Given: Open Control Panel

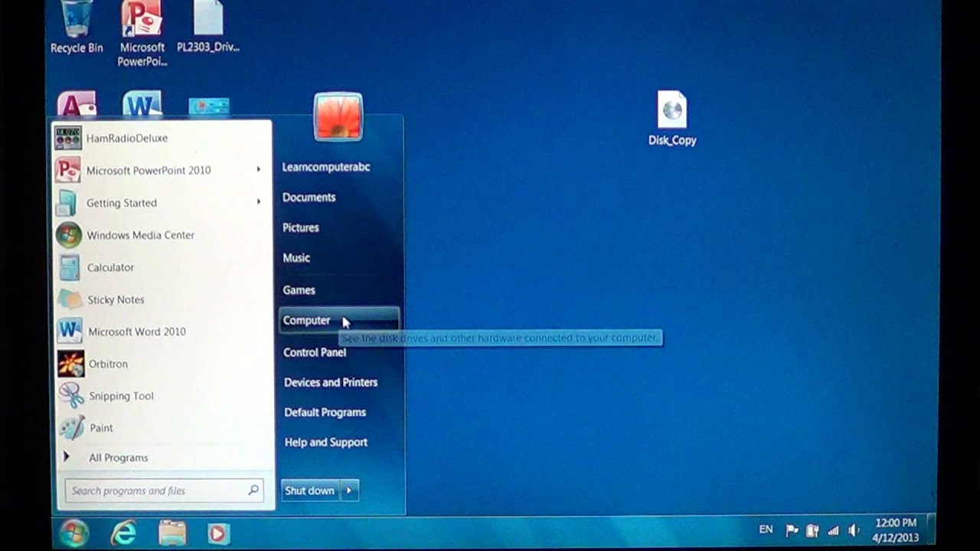Looking at the screenshot, I should pos(315,353).
